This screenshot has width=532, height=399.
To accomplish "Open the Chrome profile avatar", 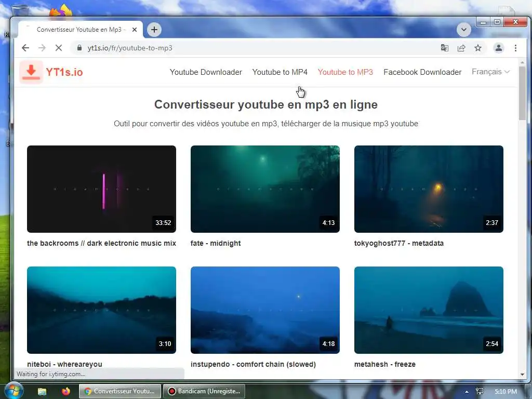I will point(498,48).
